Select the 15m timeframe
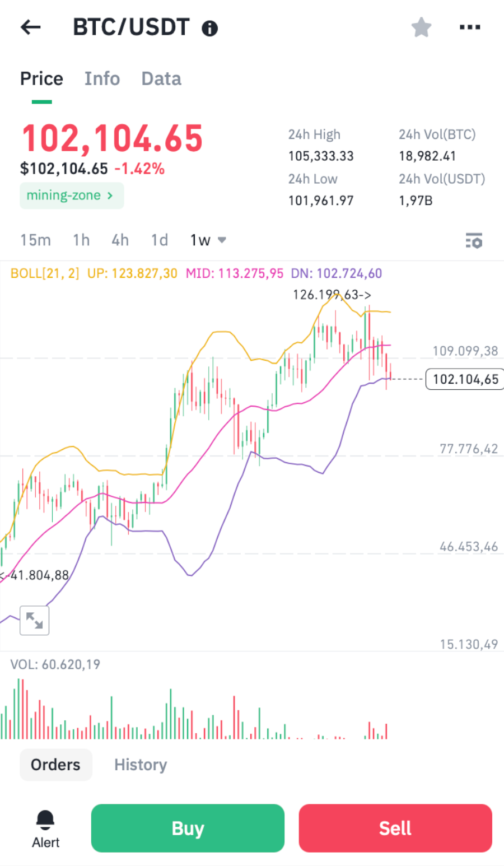This screenshot has width=504, height=866. pyautogui.click(x=35, y=240)
